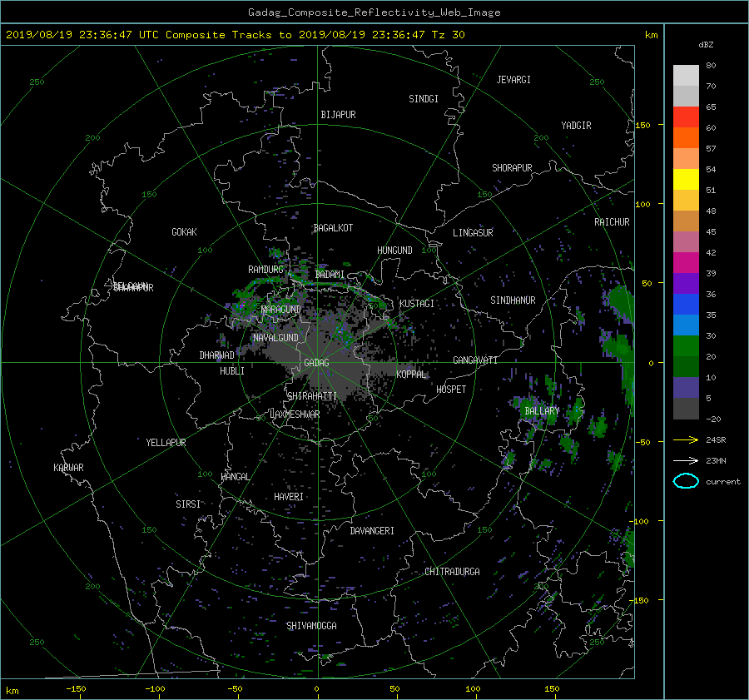Click the 'current' legend label text
Viewport: 749px width, 700px height.
[x=723, y=482]
